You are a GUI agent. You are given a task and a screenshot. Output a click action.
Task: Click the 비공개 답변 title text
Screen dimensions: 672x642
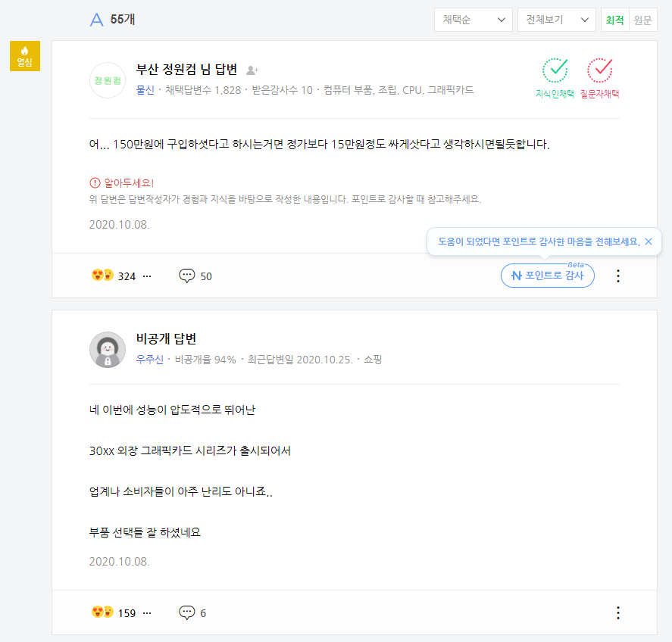coord(166,338)
